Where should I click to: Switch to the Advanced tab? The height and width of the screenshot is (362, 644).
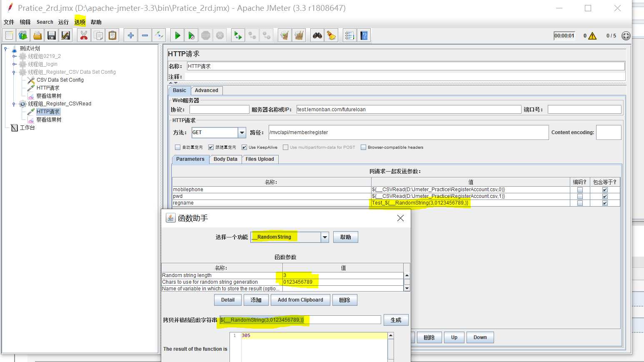click(x=207, y=90)
